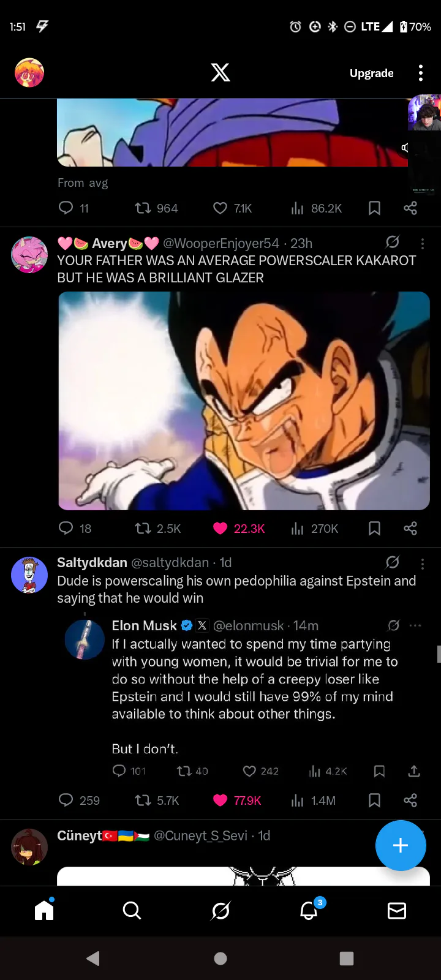This screenshot has height=980, width=441.
Task: Ask Grok about Avery's post
Action: [393, 243]
